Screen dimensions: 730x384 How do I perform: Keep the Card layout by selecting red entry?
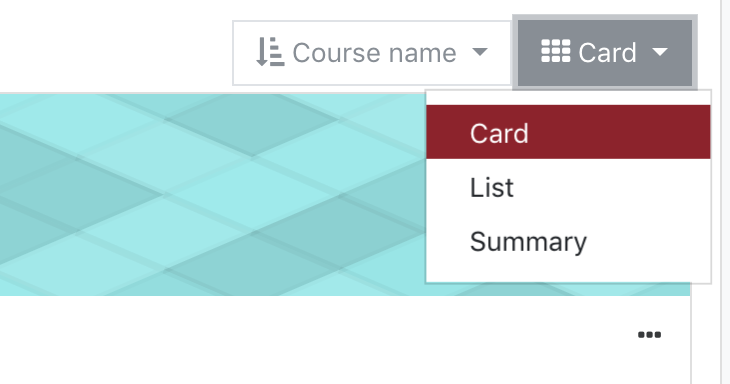568,132
